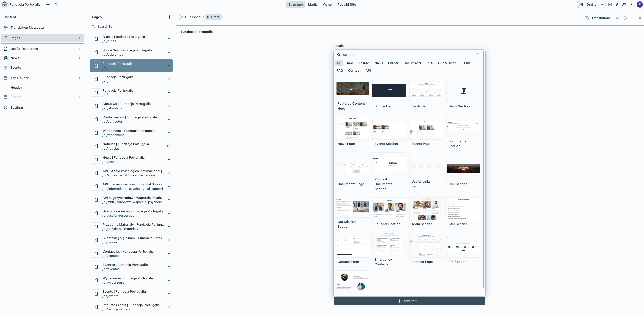Click the create new document plus icon
This screenshot has height=314, width=644.
pyautogui.click(x=48, y=5)
